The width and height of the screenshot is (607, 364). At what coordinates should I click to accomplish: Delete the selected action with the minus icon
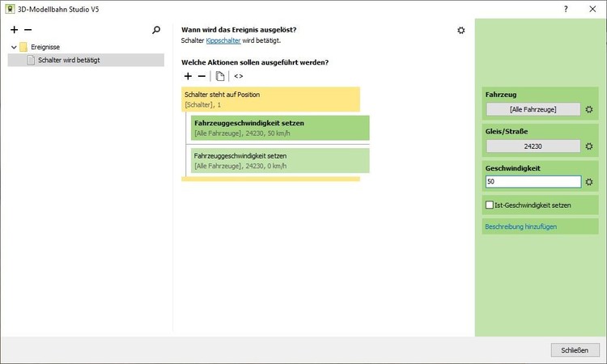(x=202, y=76)
